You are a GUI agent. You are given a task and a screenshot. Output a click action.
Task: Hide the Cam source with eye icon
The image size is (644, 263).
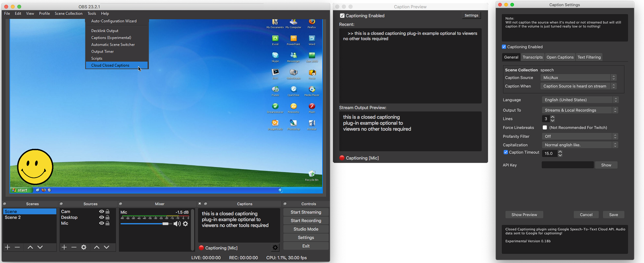click(x=102, y=212)
